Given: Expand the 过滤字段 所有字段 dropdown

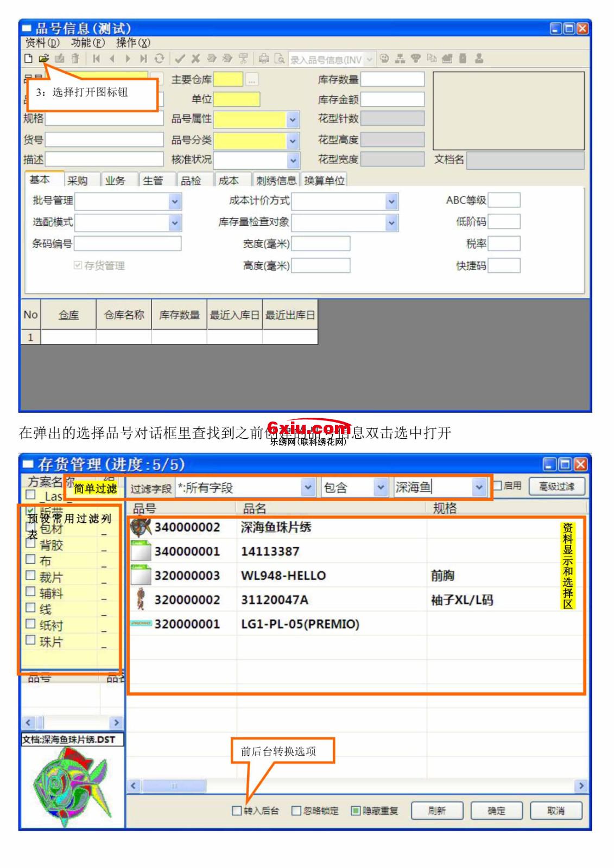Looking at the screenshot, I should 308,487.
